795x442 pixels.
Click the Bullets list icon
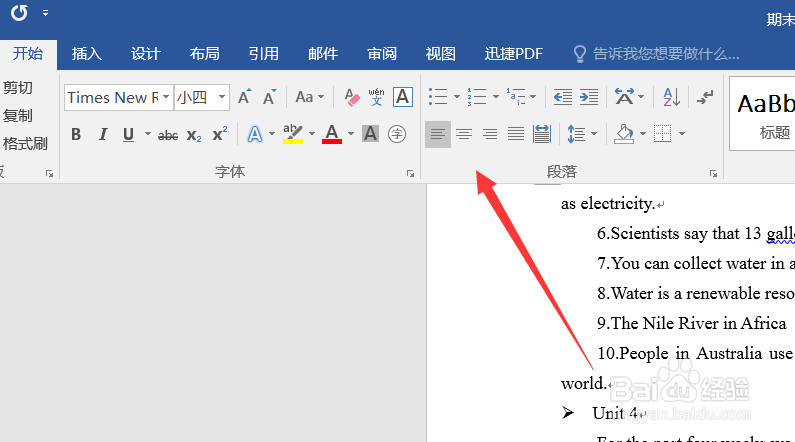(438, 96)
